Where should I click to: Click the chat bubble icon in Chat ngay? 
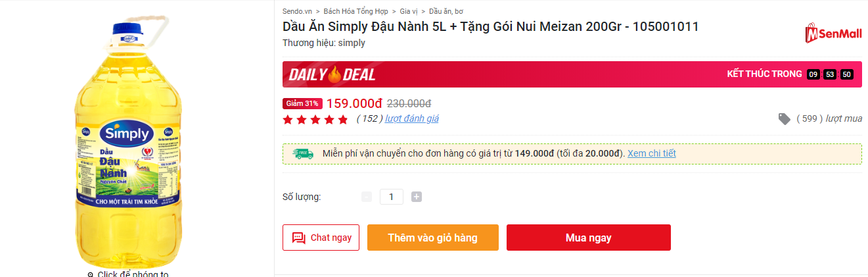pos(299,238)
